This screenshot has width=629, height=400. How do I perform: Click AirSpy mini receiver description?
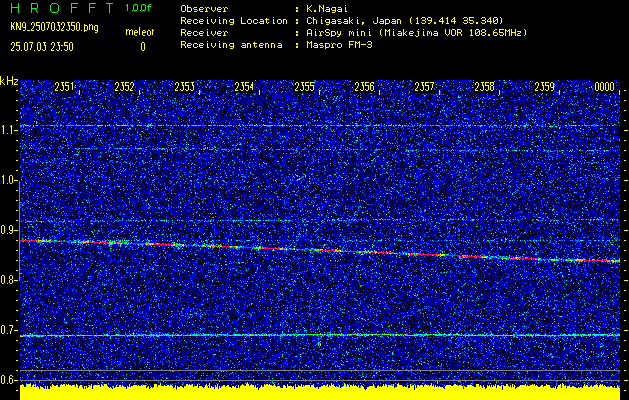pos(416,33)
